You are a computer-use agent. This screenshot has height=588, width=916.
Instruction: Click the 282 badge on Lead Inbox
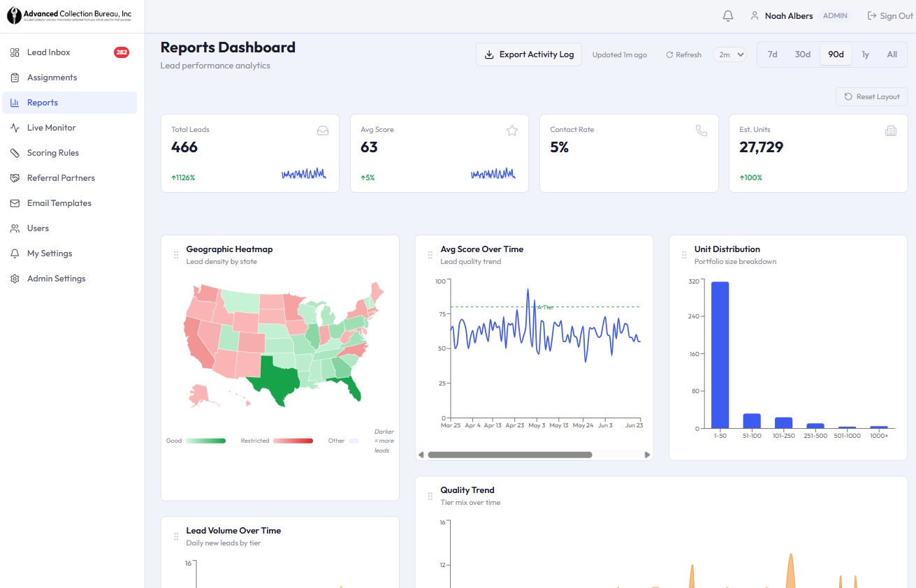pos(122,52)
